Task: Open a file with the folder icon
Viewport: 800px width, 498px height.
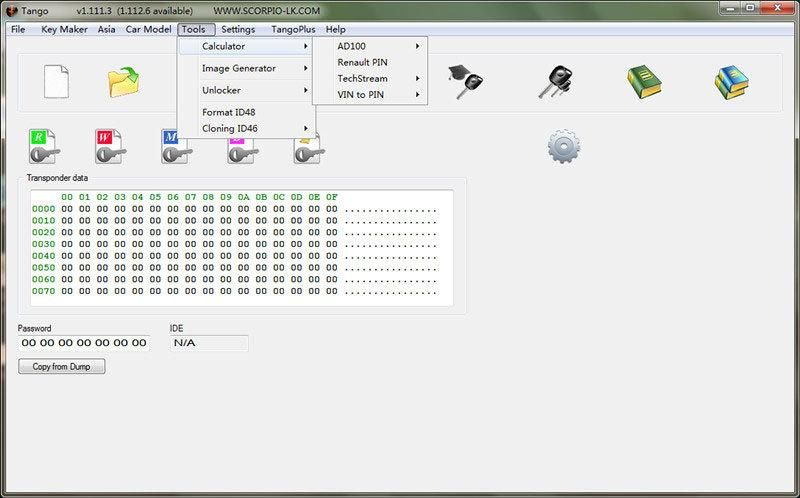Action: click(123, 82)
